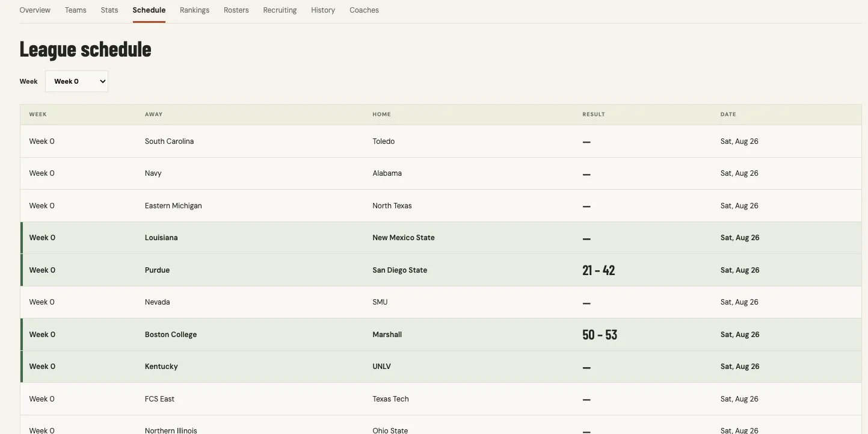Select Texas Tech home team
The height and width of the screenshot is (434, 868).
pos(390,399)
